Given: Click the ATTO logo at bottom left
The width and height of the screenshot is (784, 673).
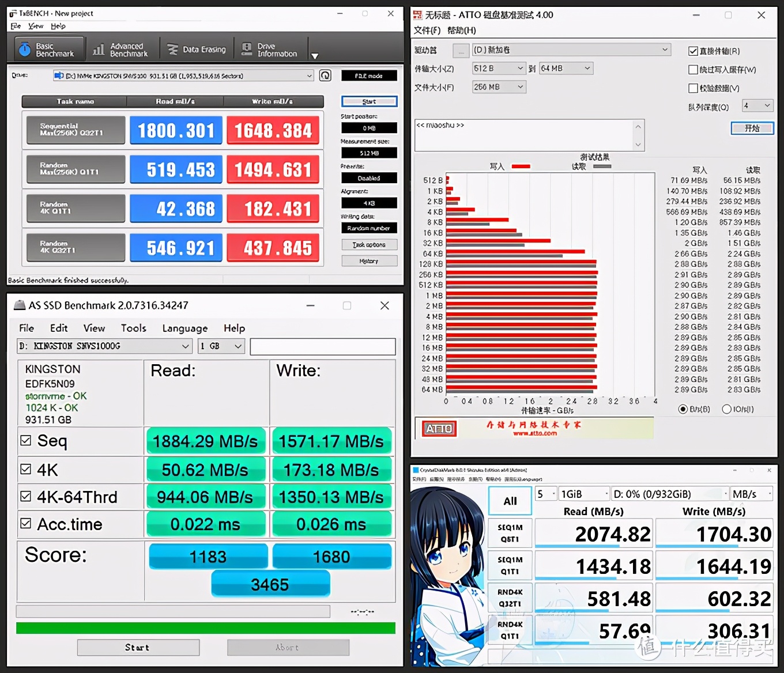Looking at the screenshot, I should pyautogui.click(x=439, y=428).
